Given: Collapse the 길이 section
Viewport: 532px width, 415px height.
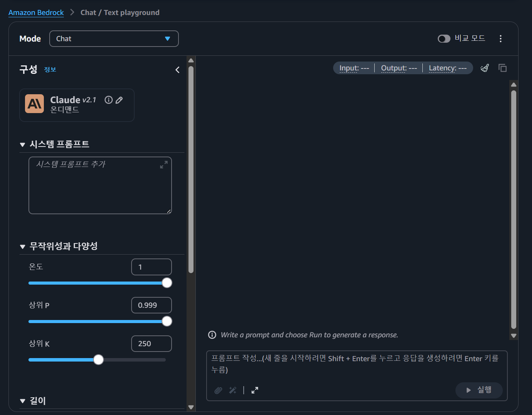Looking at the screenshot, I should click(x=22, y=401).
